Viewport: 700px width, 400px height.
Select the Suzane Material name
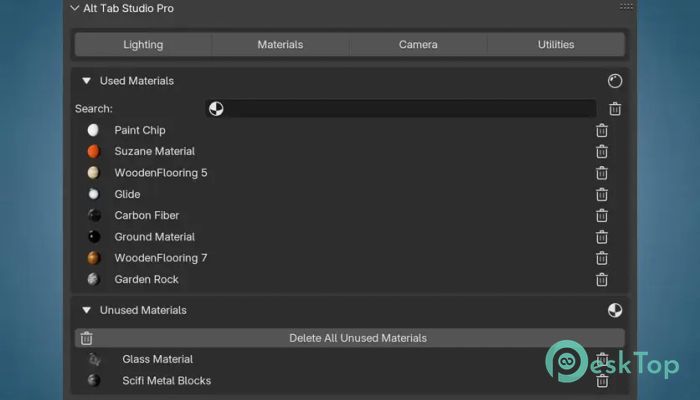[x=154, y=151]
